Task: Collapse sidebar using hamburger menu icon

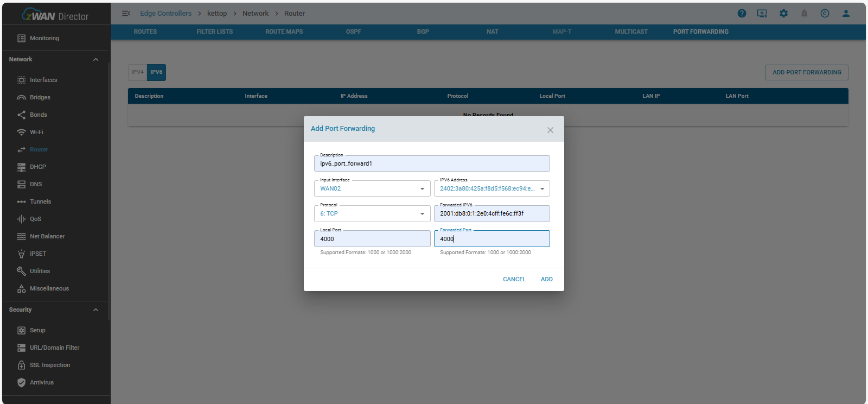Action: [126, 14]
